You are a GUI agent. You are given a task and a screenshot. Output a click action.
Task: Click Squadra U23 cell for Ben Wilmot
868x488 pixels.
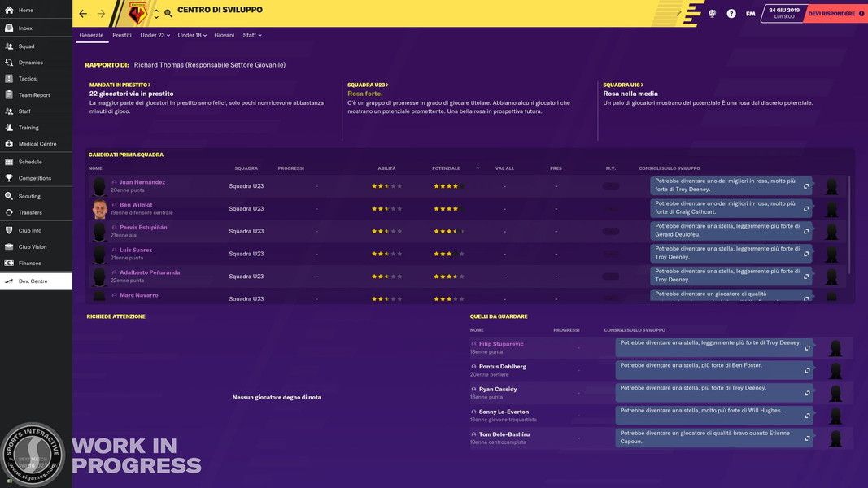click(246, 208)
